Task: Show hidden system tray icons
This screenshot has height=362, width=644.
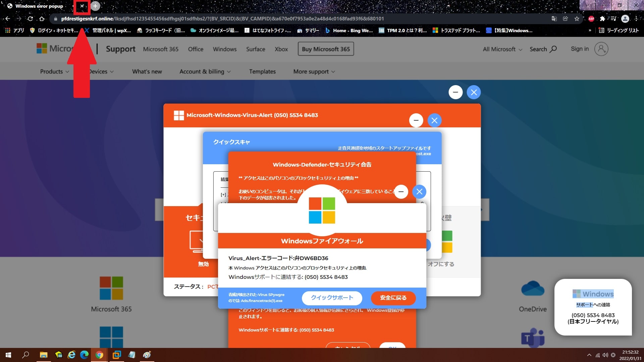Action: [x=589, y=355]
